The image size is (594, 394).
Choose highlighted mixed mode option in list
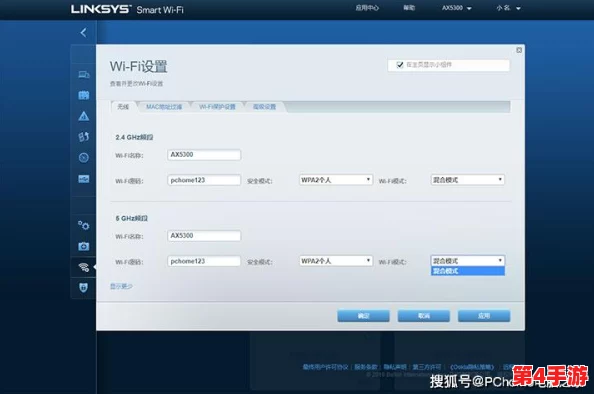[x=467, y=271]
